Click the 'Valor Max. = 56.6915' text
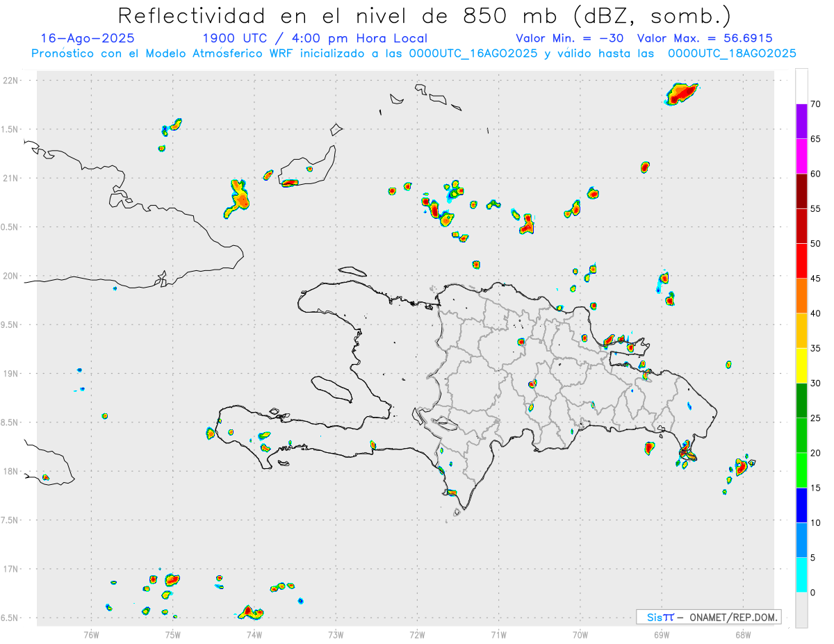The height and width of the screenshot is (644, 834). (705, 38)
